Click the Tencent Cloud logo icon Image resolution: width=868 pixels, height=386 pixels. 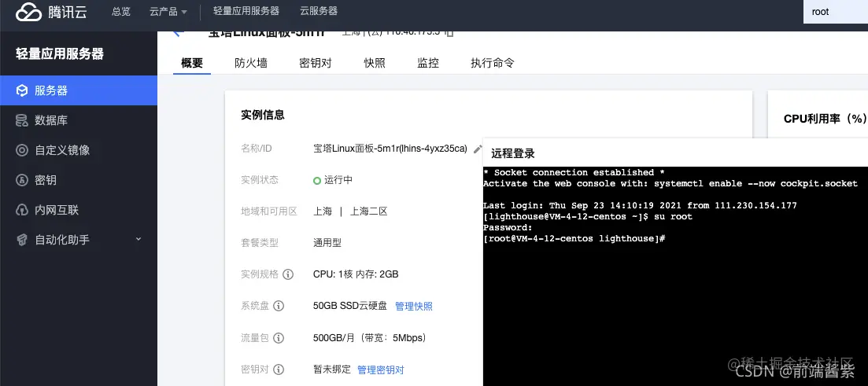click(x=29, y=12)
